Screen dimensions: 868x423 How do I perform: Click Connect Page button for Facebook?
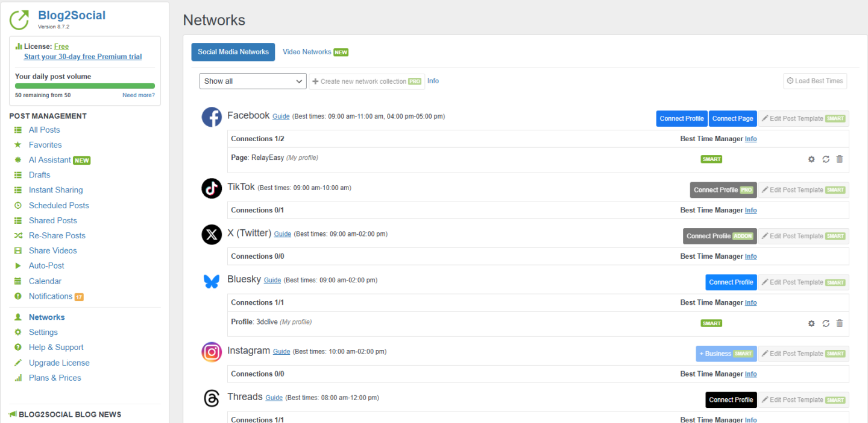tap(732, 119)
